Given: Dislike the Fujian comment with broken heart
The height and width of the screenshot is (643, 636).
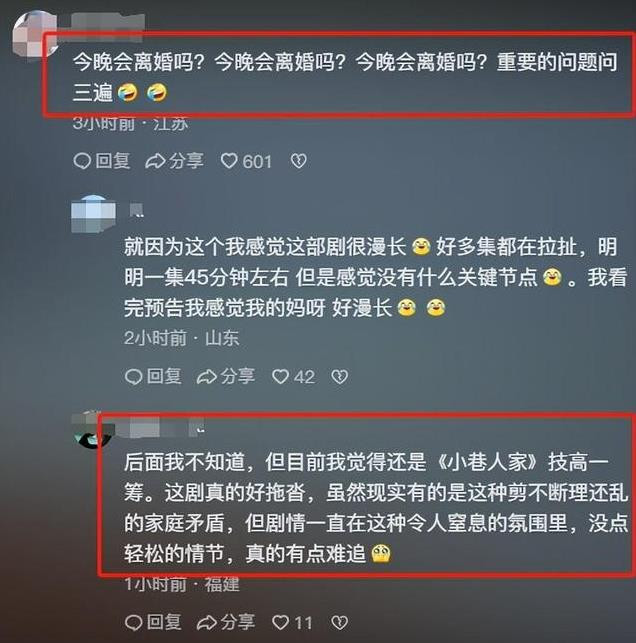Looking at the screenshot, I should click(x=340, y=622).
